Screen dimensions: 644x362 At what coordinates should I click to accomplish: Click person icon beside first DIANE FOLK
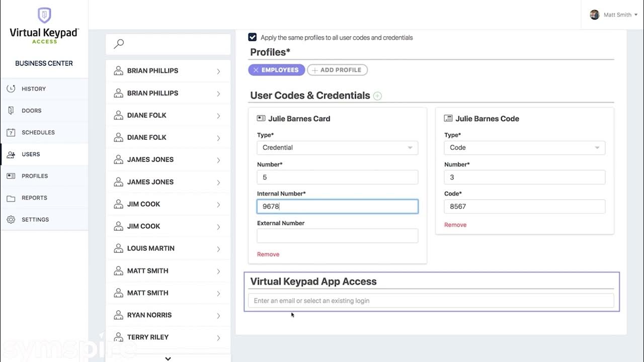click(118, 115)
